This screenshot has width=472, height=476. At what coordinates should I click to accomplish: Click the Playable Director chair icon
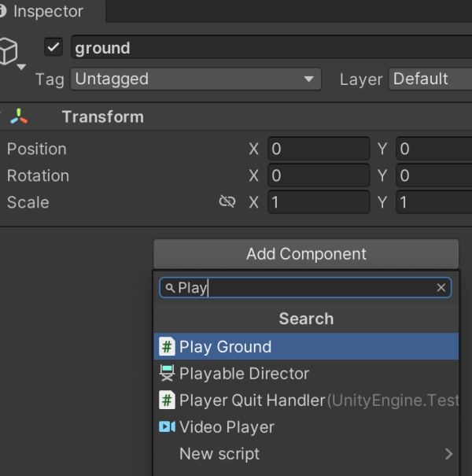click(167, 373)
